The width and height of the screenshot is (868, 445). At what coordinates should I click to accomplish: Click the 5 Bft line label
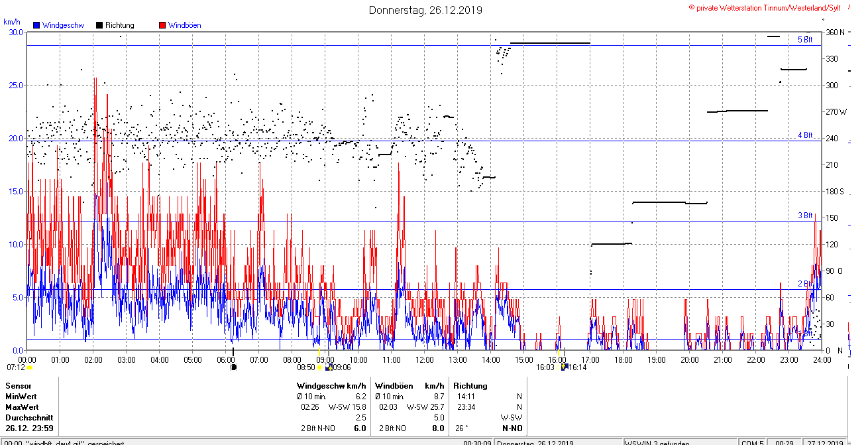pyautogui.click(x=804, y=40)
